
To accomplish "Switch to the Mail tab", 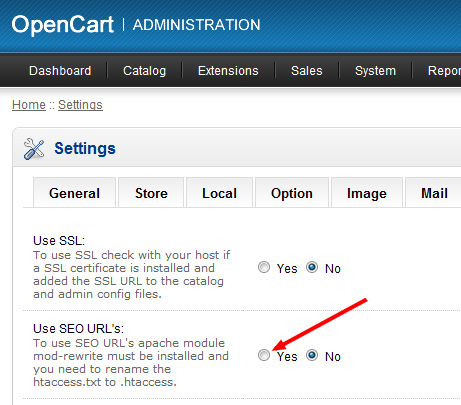I will tap(434, 193).
